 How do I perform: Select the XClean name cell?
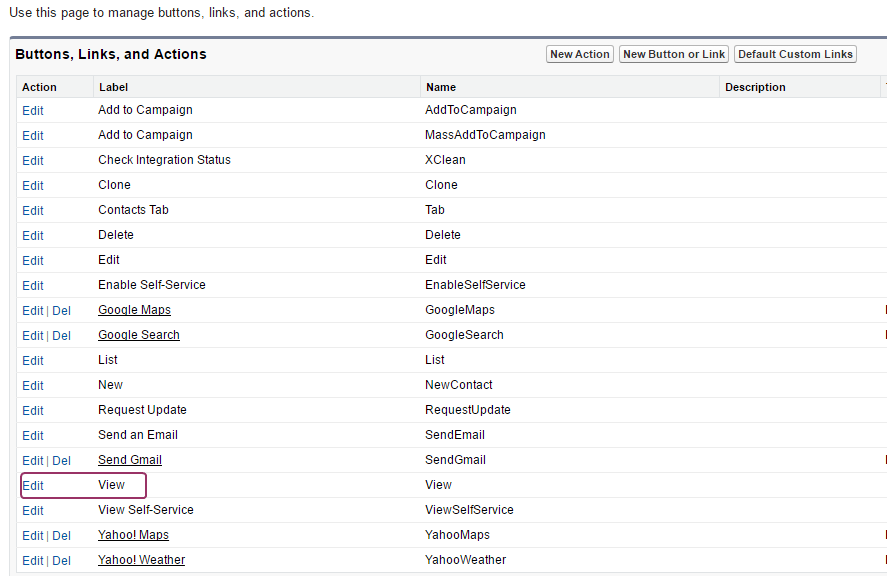tap(445, 160)
